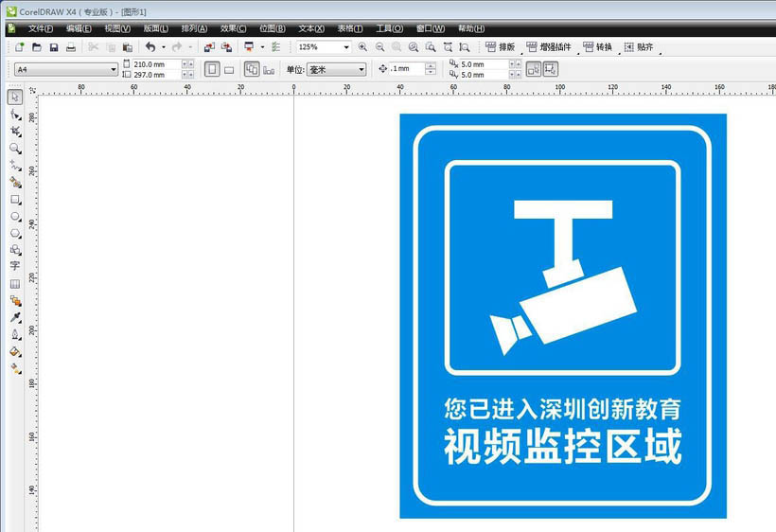The height and width of the screenshot is (532, 776).
Task: Undo the last action with the arrow icon
Action: 150,47
